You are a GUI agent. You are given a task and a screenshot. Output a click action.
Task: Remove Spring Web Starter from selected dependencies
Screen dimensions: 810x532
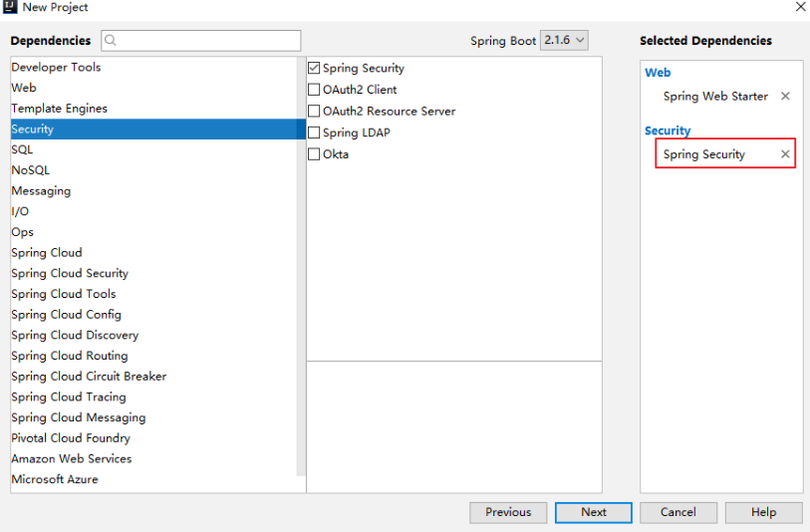pyautogui.click(x=785, y=96)
